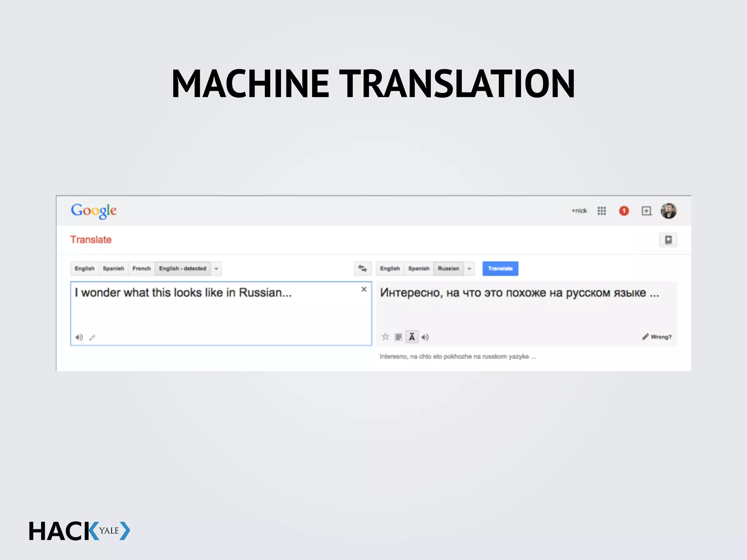The image size is (747, 560).
Task: Listen to Russian translation audio
Action: (x=425, y=337)
